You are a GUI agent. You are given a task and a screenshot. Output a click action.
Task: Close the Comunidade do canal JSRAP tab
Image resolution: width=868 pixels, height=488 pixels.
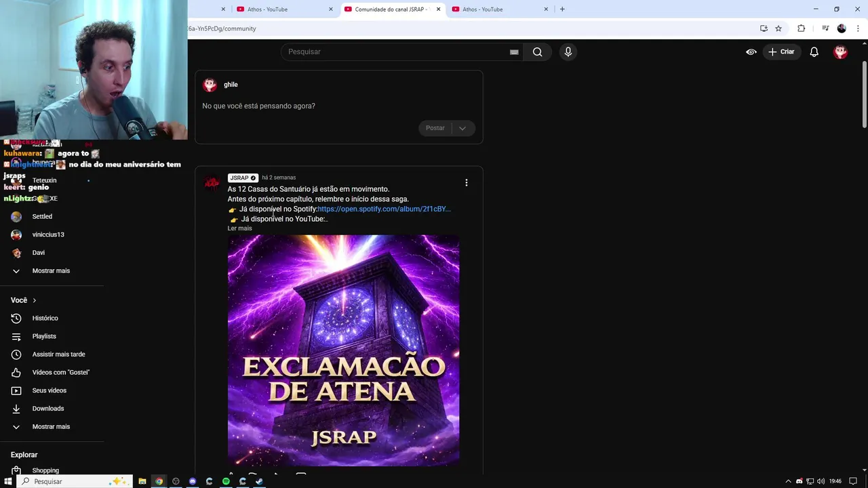[438, 9]
